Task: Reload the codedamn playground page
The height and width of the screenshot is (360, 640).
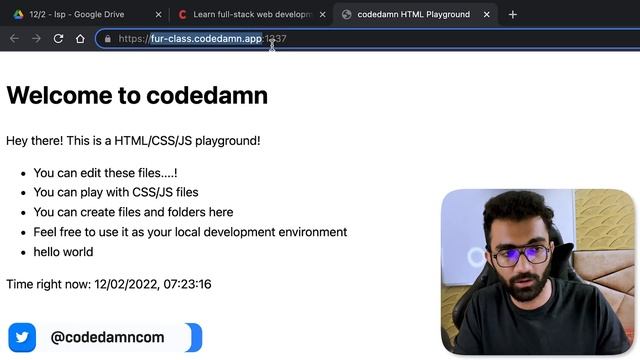Action: point(58,39)
